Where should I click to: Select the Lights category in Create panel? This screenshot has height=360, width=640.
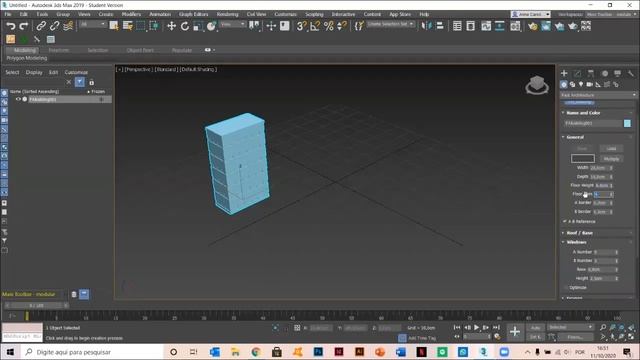click(x=581, y=84)
